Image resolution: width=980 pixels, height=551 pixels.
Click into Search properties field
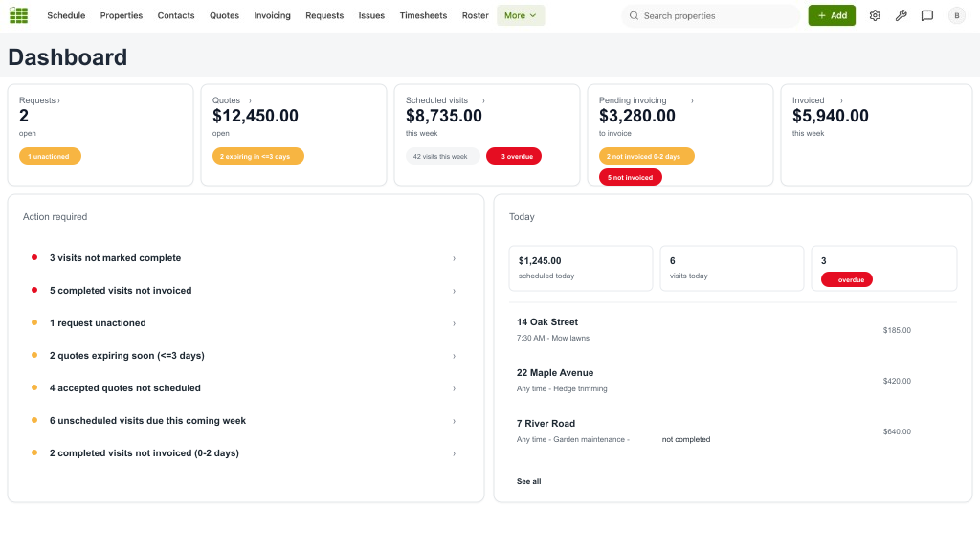click(x=711, y=15)
